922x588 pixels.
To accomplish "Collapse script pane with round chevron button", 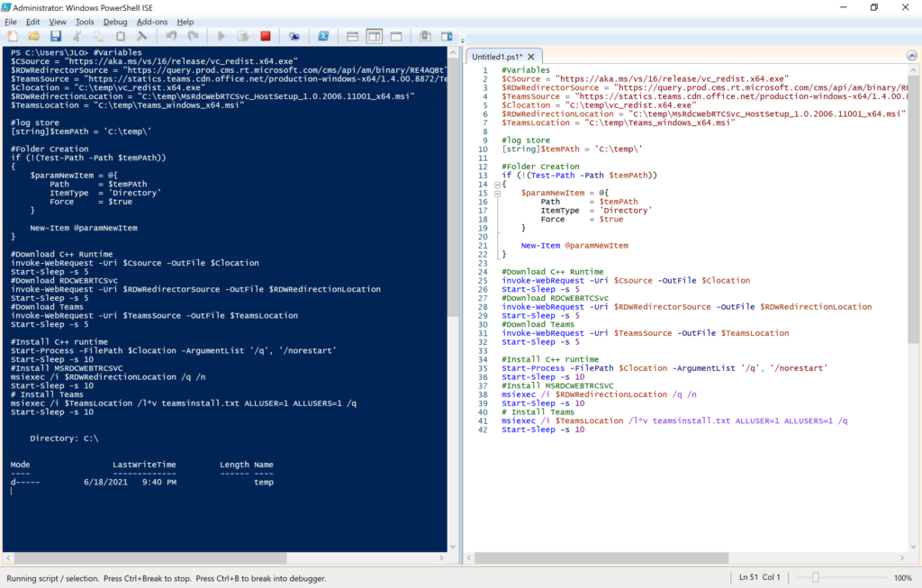I will (x=911, y=55).
